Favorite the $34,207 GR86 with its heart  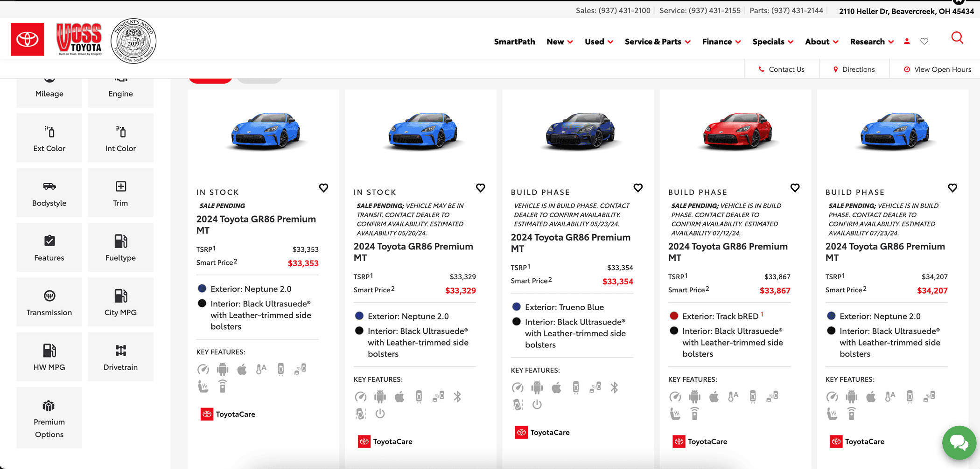(x=952, y=188)
